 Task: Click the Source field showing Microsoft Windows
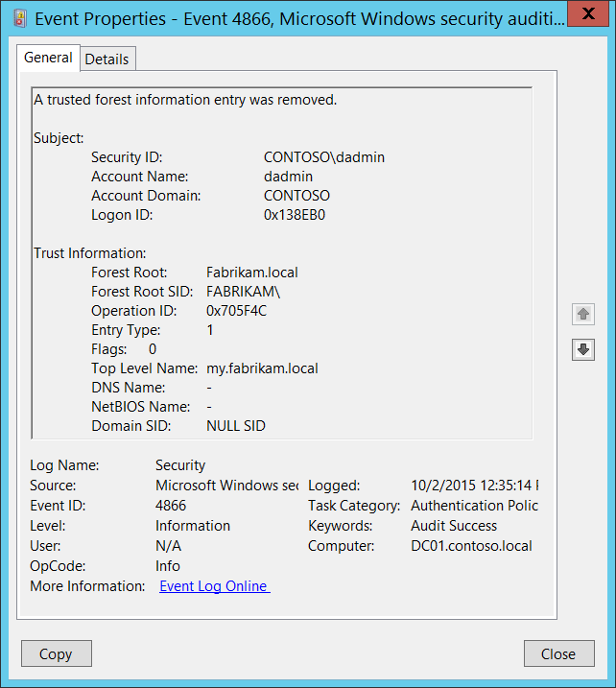tap(225, 486)
